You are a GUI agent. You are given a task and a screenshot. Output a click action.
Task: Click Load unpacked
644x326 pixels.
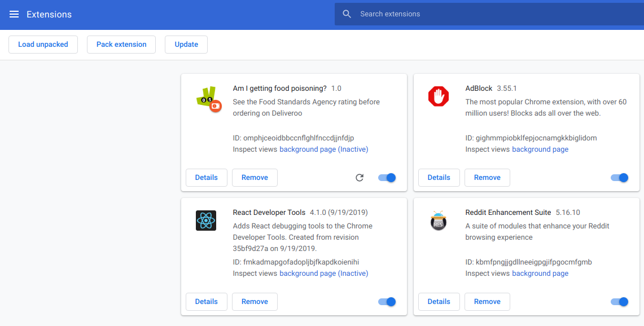coord(43,44)
